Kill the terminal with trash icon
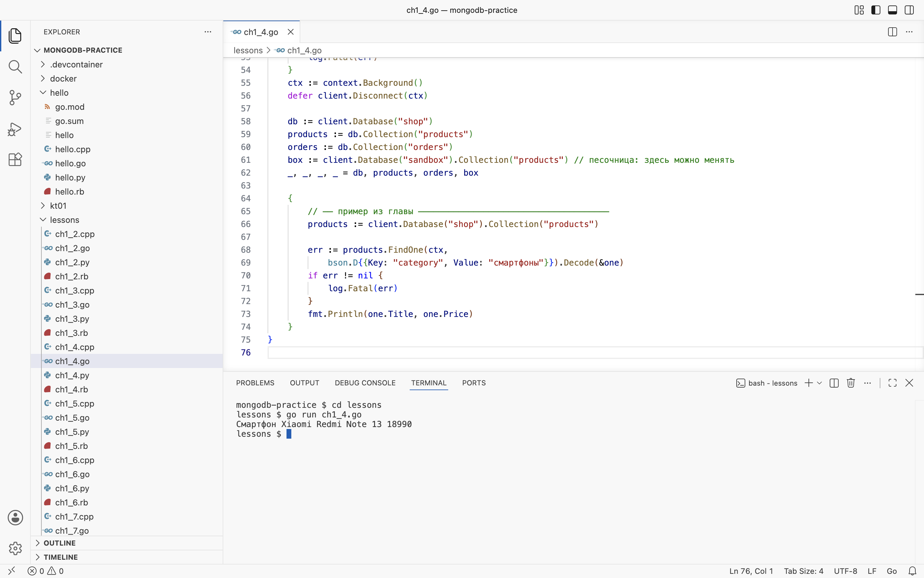Screen dimensions: 924x578 click(x=851, y=383)
